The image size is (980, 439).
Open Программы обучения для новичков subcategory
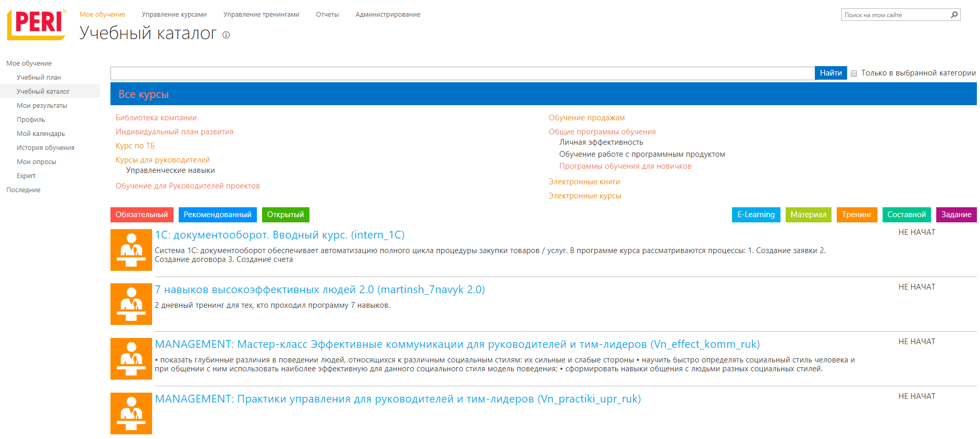[625, 166]
